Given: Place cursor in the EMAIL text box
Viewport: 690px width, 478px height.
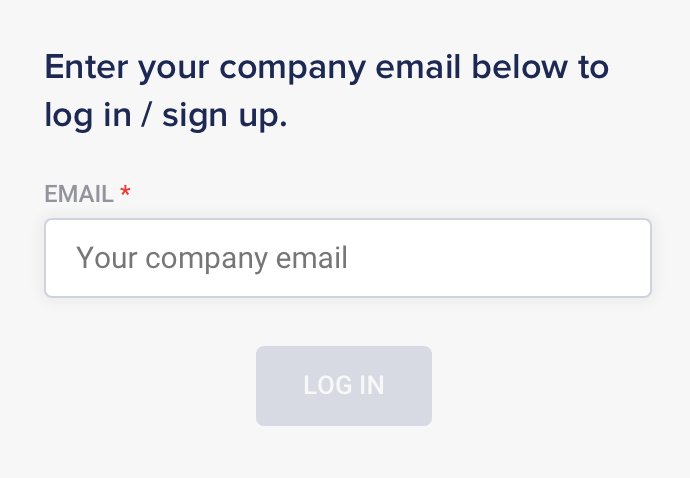Looking at the screenshot, I should (x=348, y=258).
